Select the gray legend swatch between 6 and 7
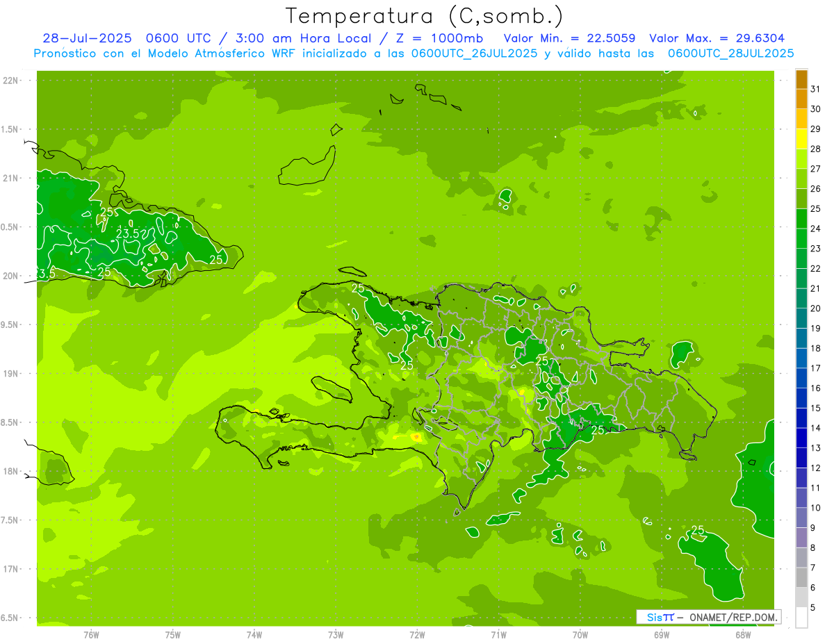Image resolution: width=834 pixels, height=644 pixels. [x=801, y=578]
